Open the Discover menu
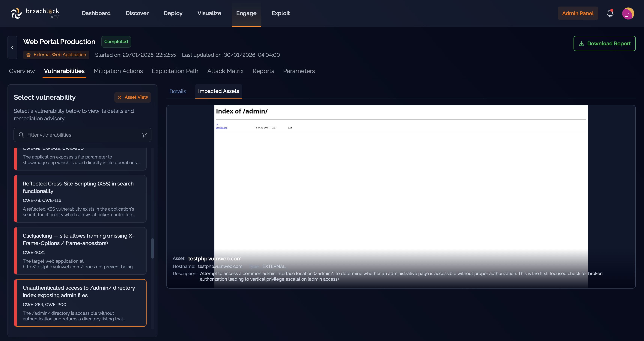 pyautogui.click(x=137, y=13)
